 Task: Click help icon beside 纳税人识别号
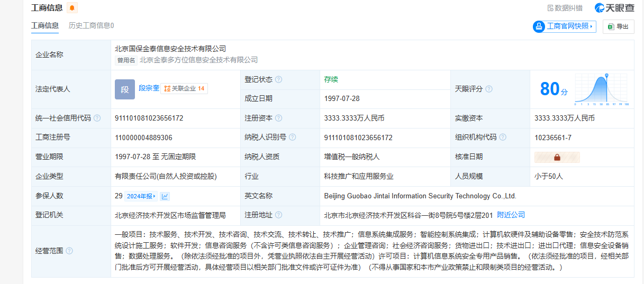[292, 138]
